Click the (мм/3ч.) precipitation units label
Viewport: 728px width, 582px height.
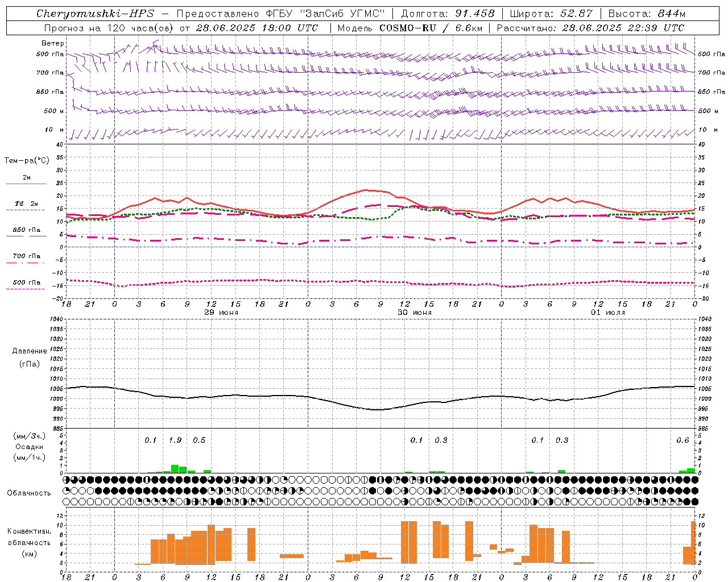30,436
